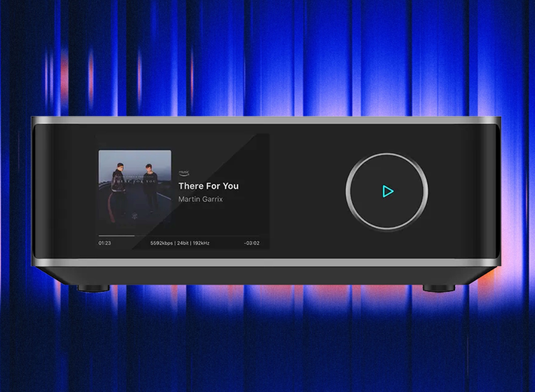The height and width of the screenshot is (392, 535).
Task: Click the right rubber foot of the device
Action: (439, 288)
